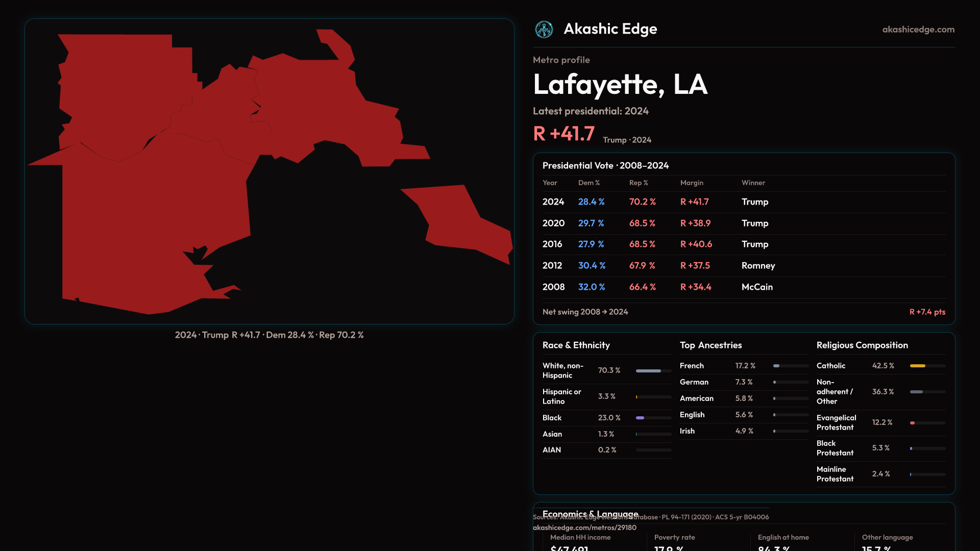Screen dimensions: 980x551
Task: Select the 2012 Romney row
Action: (x=757, y=266)
